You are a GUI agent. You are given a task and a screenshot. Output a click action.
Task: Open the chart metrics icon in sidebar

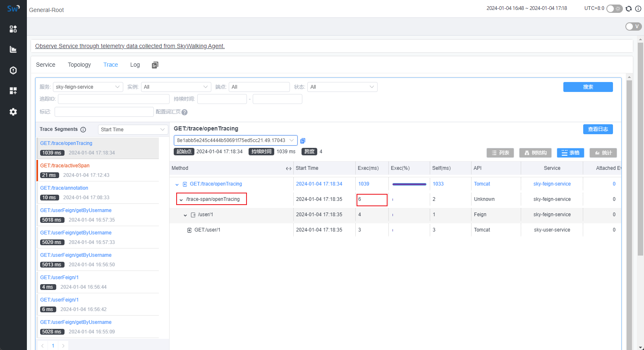click(x=13, y=49)
